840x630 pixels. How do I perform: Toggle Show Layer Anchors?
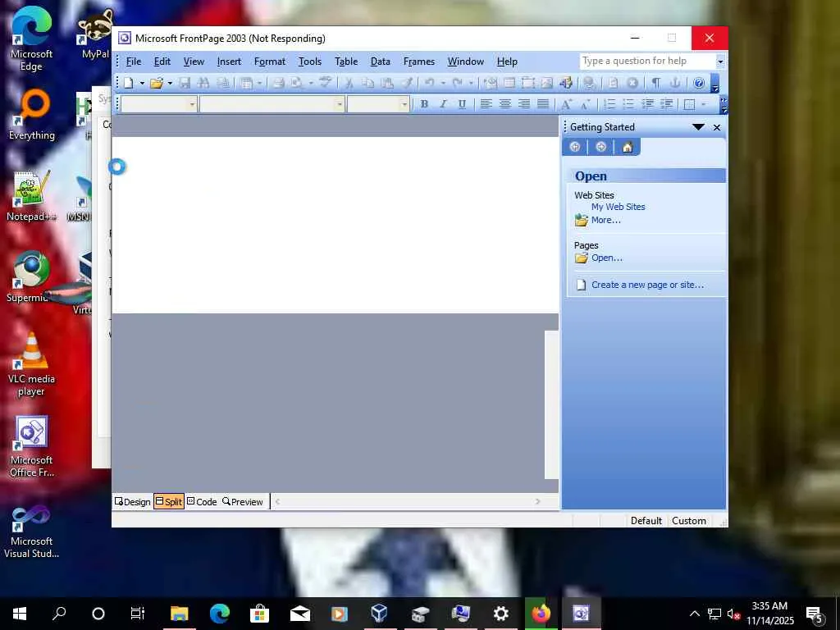(675, 83)
